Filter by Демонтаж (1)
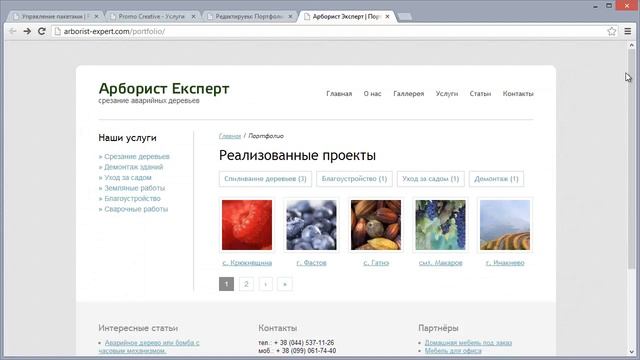 click(x=496, y=179)
